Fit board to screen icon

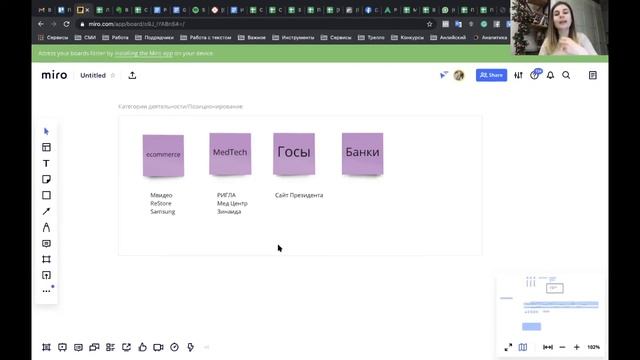(548, 347)
